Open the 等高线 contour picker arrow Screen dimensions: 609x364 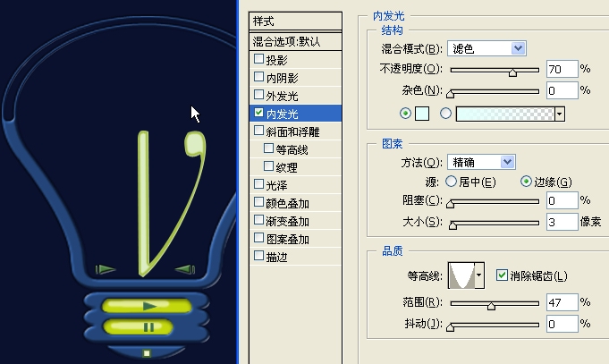point(479,275)
